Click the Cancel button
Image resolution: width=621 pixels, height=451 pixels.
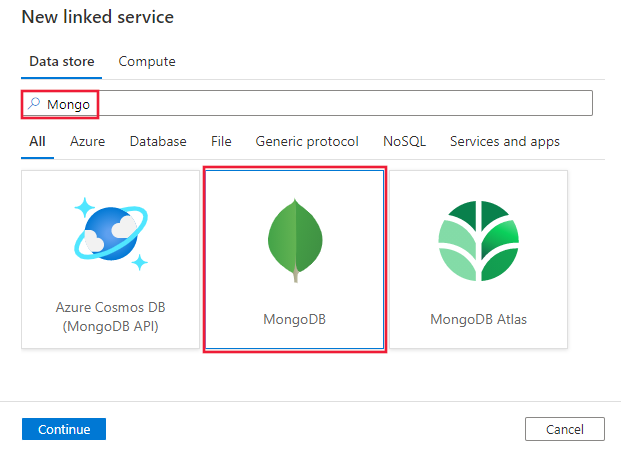565,429
